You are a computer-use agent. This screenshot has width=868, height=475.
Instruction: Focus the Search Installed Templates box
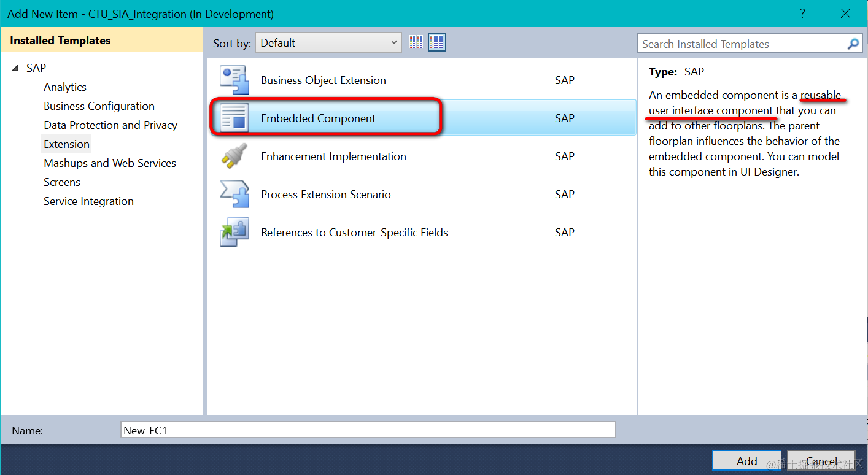(742, 44)
